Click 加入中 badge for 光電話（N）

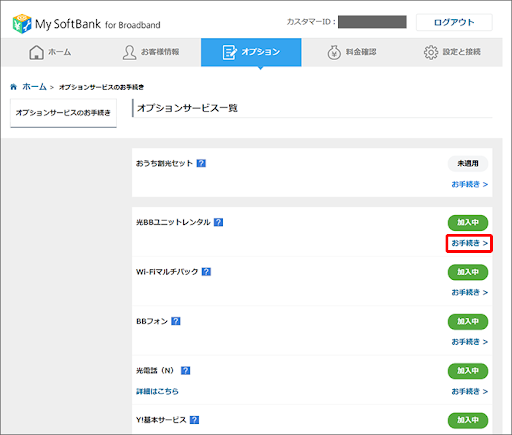pos(468,371)
